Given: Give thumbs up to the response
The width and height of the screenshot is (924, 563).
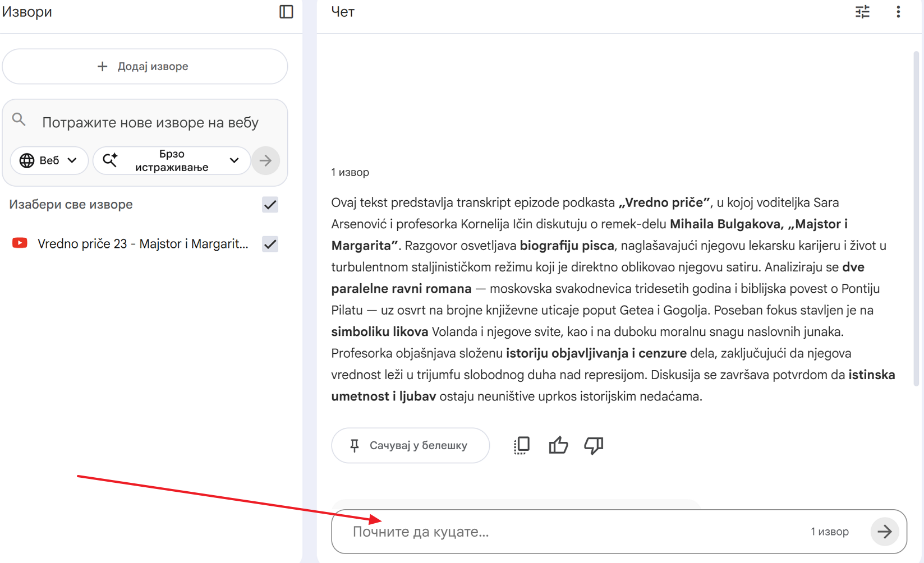Looking at the screenshot, I should pos(558,445).
